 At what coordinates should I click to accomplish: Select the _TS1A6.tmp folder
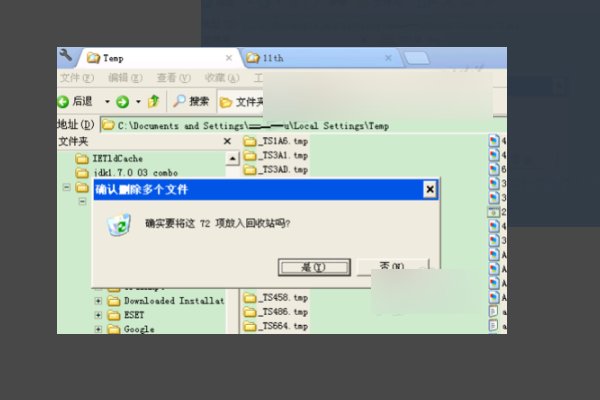[x=276, y=141]
